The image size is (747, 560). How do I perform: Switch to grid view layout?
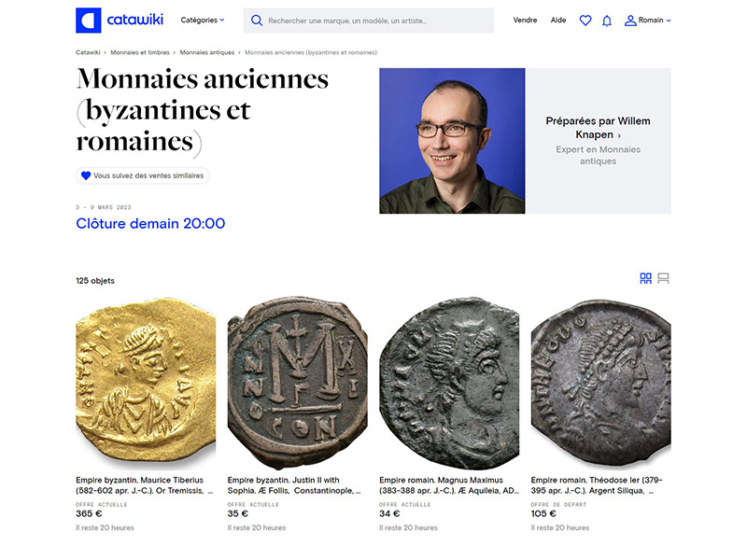point(645,278)
